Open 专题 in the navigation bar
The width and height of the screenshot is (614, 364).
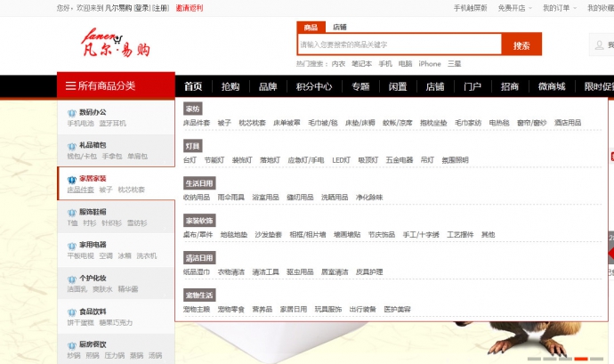[x=360, y=86]
